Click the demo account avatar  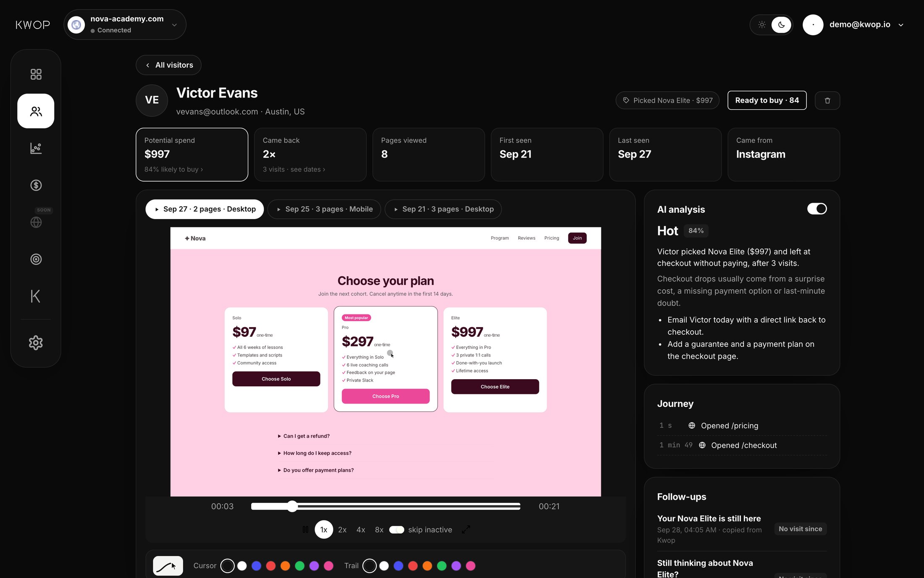click(813, 25)
